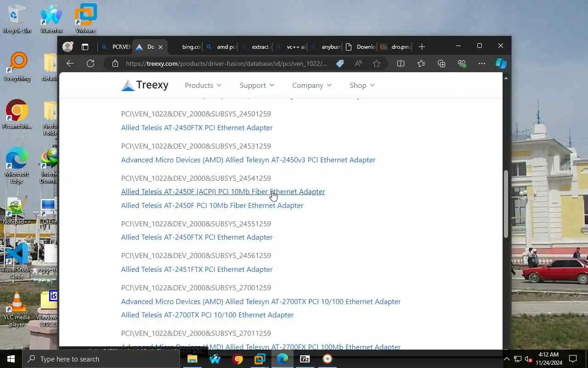Image resolution: width=588 pixels, height=368 pixels.
Task: Click the taskbar clock showing 4:12 AM
Action: click(548, 359)
